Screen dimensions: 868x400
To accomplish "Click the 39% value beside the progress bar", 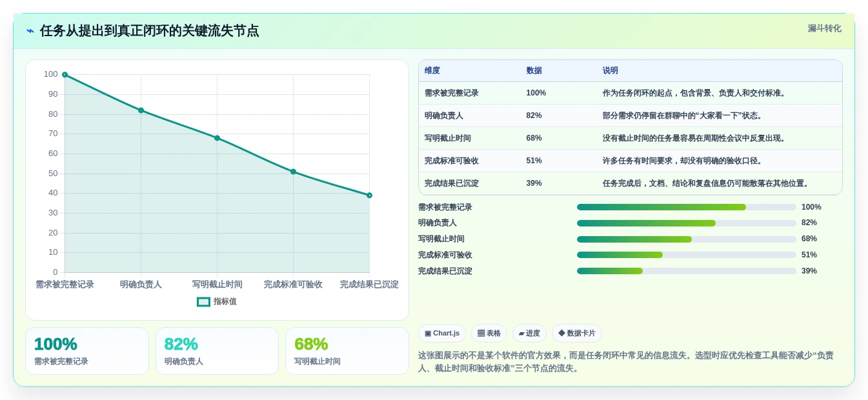I will coord(809,271).
